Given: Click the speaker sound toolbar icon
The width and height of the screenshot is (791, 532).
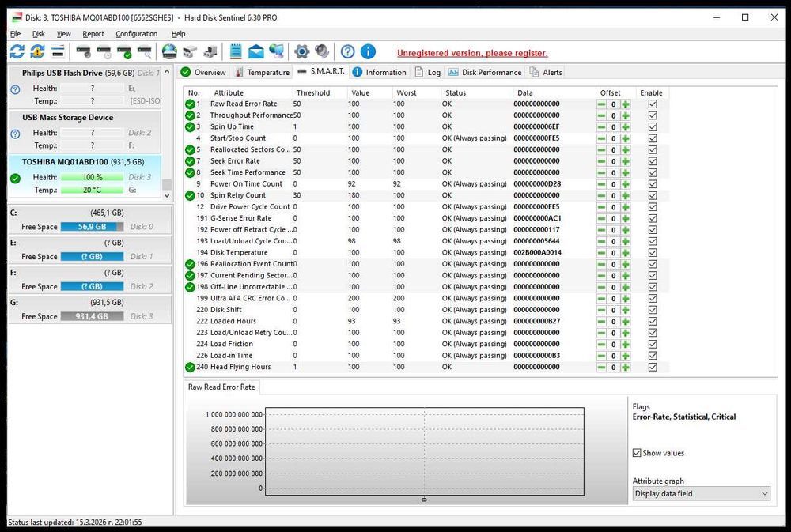Looking at the screenshot, I should pyautogui.click(x=321, y=52).
